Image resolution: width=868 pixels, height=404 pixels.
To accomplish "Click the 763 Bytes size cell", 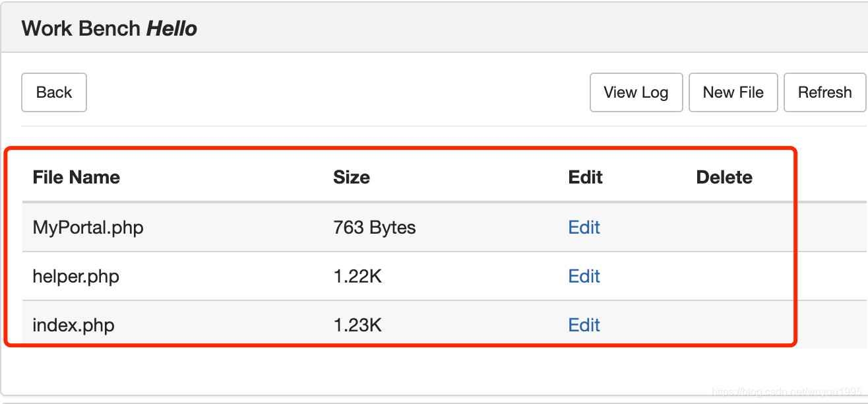I will tap(375, 228).
